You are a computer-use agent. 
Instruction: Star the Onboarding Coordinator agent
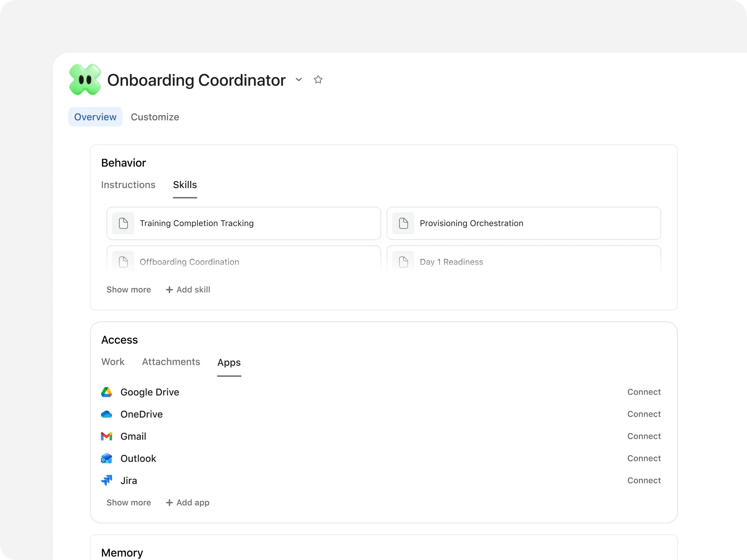coord(318,80)
